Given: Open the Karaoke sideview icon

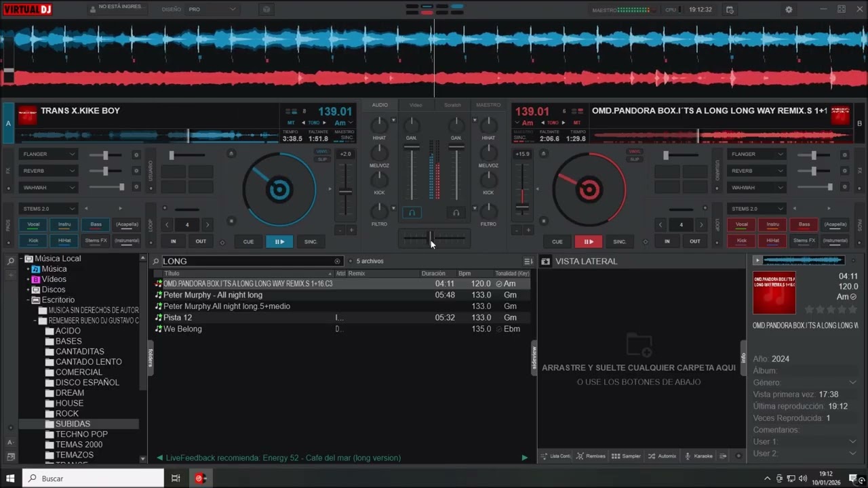Looking at the screenshot, I should pyautogui.click(x=698, y=456).
